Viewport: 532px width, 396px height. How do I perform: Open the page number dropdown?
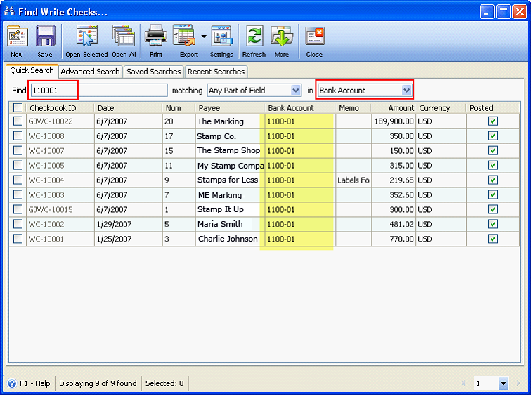point(503,383)
